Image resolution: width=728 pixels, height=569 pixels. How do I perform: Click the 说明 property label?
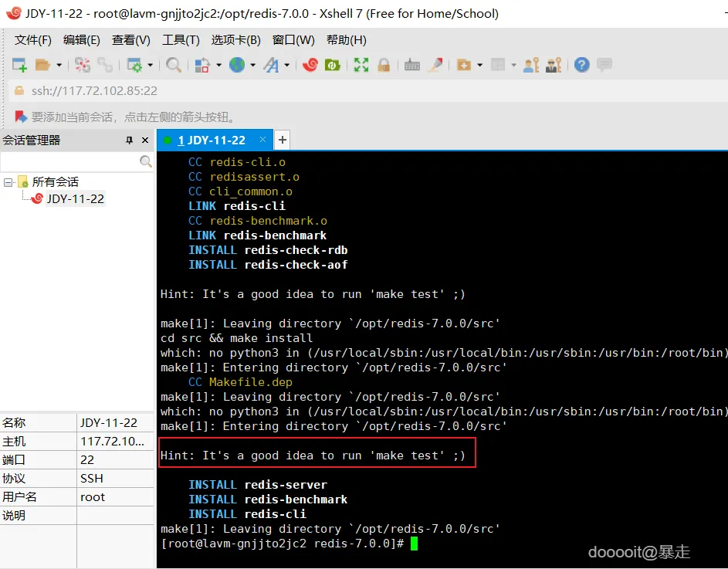tap(14, 516)
